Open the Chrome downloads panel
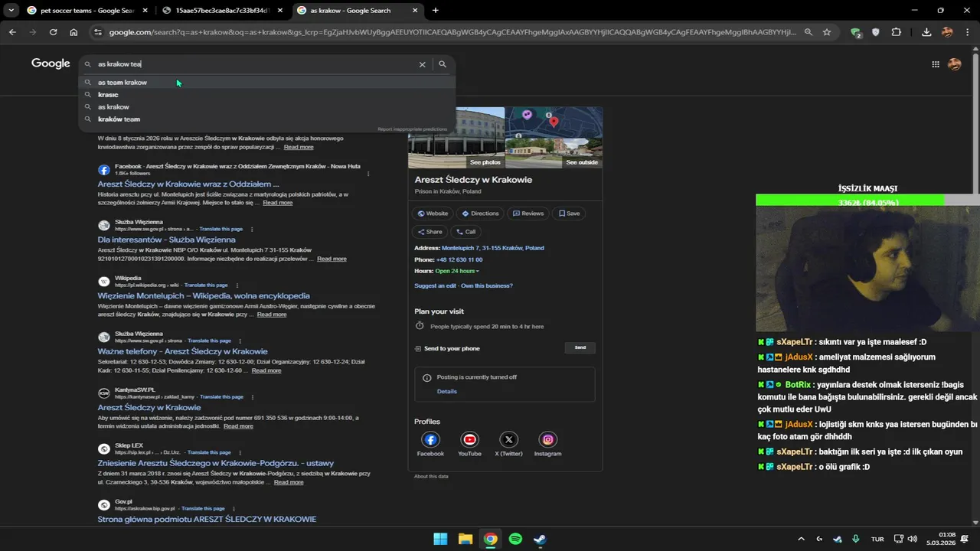The height and width of the screenshot is (551, 980). point(926,32)
